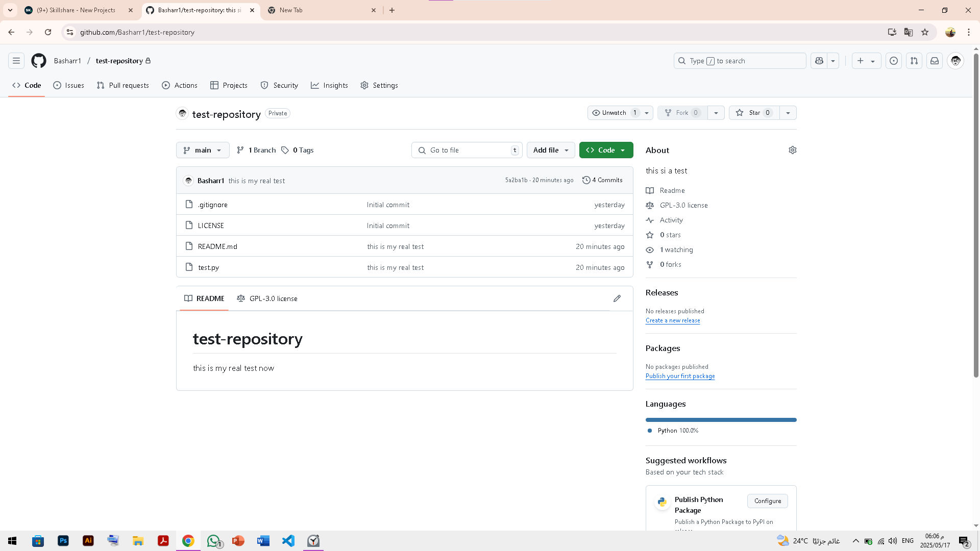Expand the Unwatch notification options dropdown
Image resolution: width=980 pixels, height=551 pixels.
point(647,113)
